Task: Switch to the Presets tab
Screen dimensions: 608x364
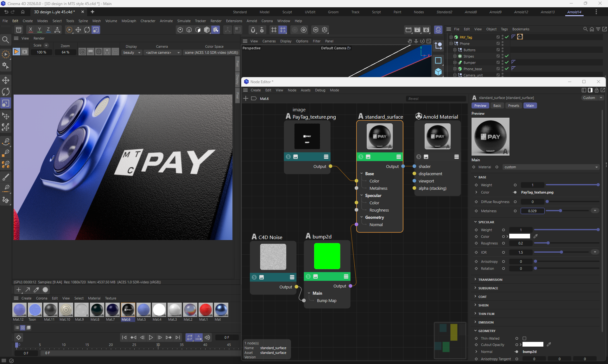Action: [513, 106]
